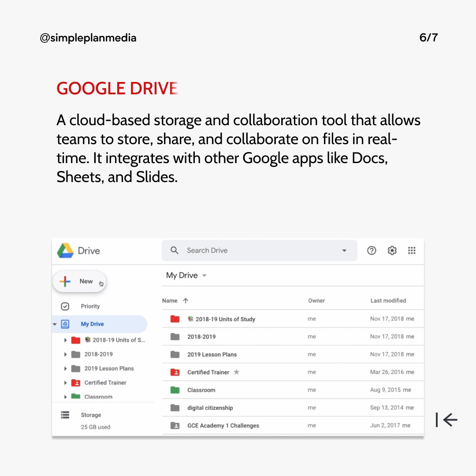Open the Google apps grid launcher
476x476 pixels.
(412, 250)
